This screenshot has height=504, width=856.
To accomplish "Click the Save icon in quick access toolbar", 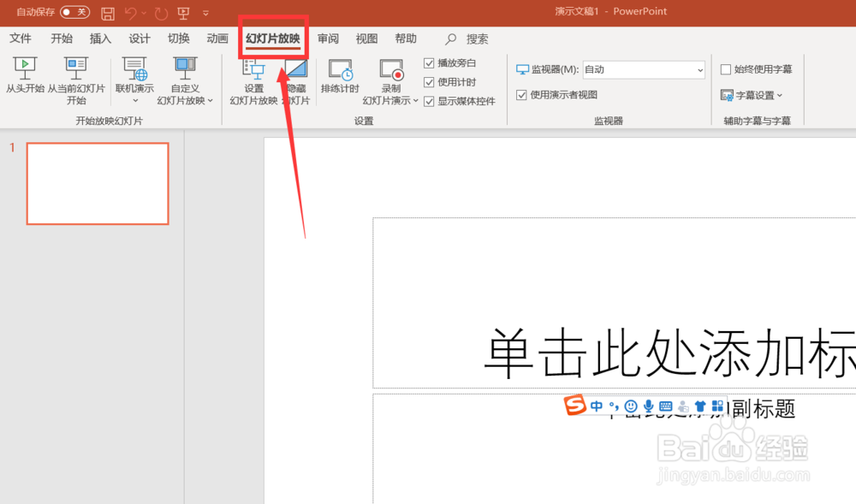I will pyautogui.click(x=107, y=12).
